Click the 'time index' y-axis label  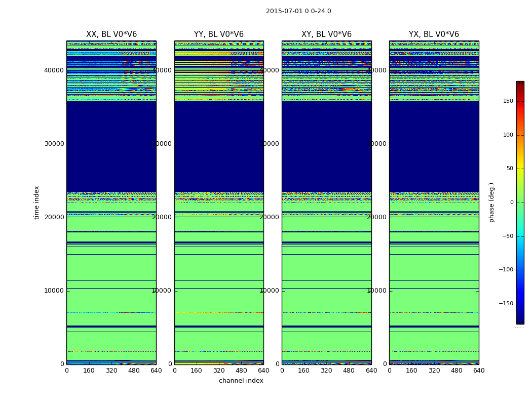36,202
